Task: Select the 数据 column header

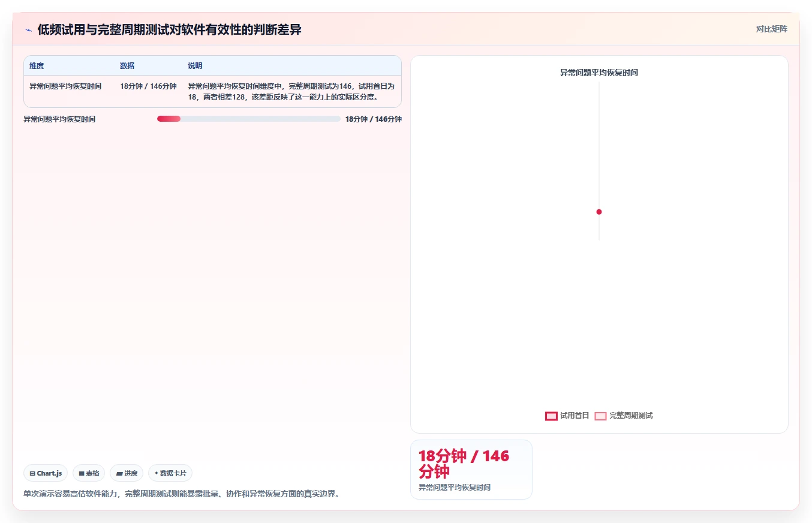Action: coord(127,66)
